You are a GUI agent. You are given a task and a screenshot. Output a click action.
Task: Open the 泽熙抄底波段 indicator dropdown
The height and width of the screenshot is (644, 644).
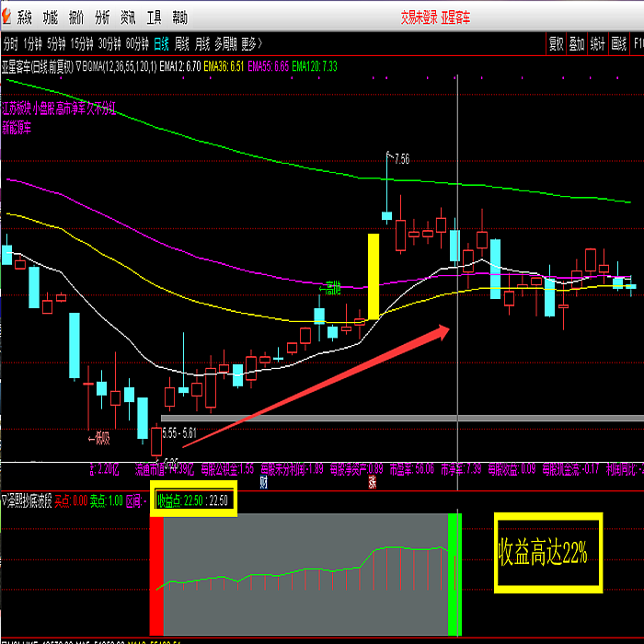click(x=4, y=500)
